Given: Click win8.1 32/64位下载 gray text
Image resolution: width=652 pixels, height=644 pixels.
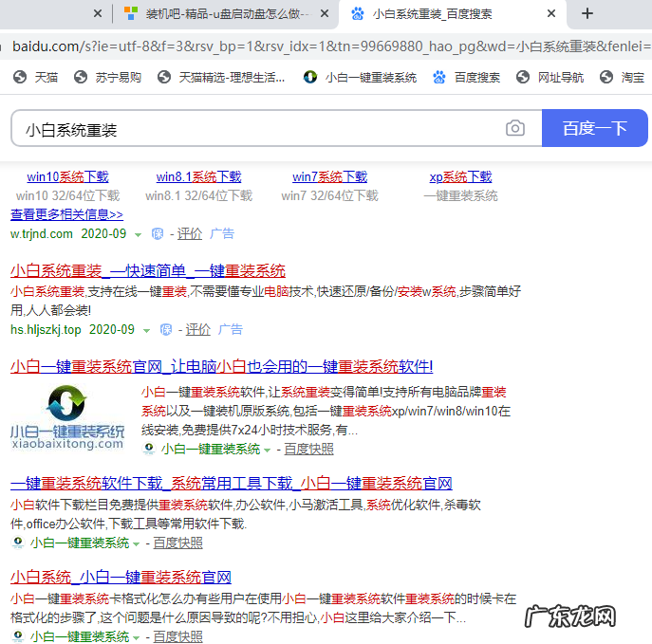Looking at the screenshot, I should pos(198,195).
